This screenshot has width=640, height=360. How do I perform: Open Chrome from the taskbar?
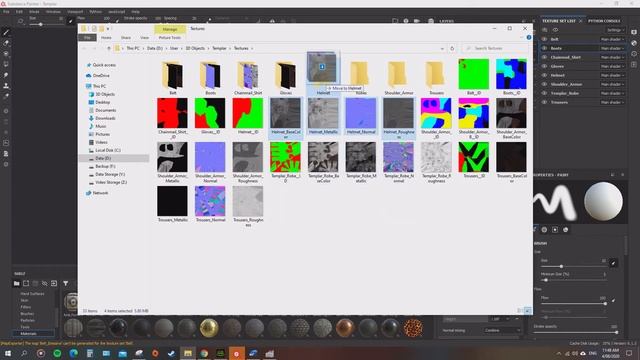[204, 353]
